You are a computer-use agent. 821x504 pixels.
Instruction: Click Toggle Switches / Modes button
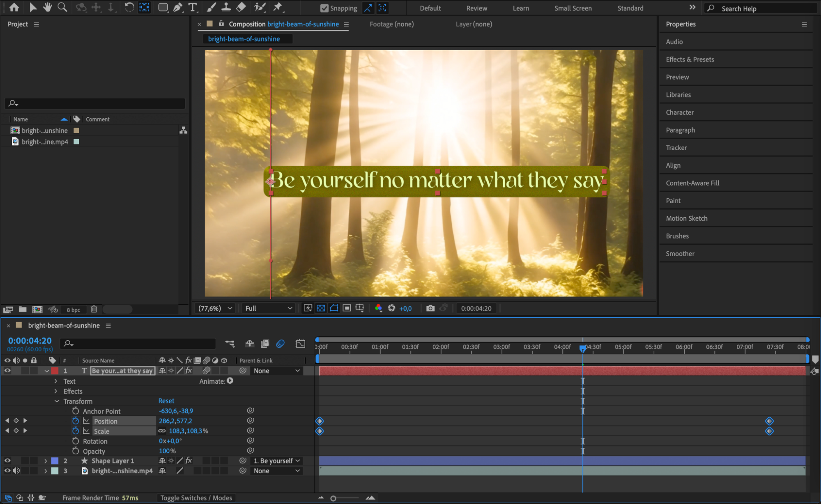(x=196, y=498)
